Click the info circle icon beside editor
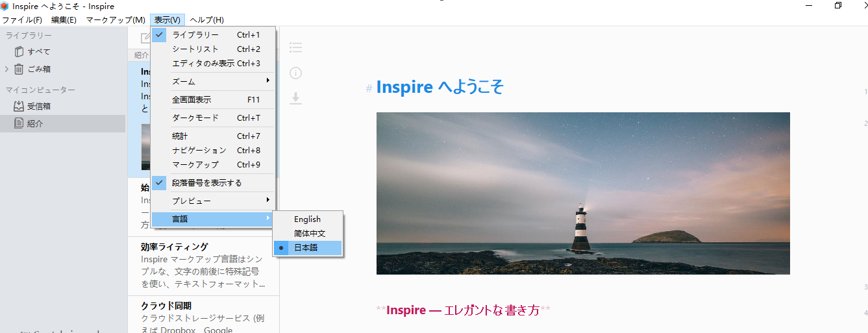Image resolution: width=868 pixels, height=333 pixels. pyautogui.click(x=296, y=73)
